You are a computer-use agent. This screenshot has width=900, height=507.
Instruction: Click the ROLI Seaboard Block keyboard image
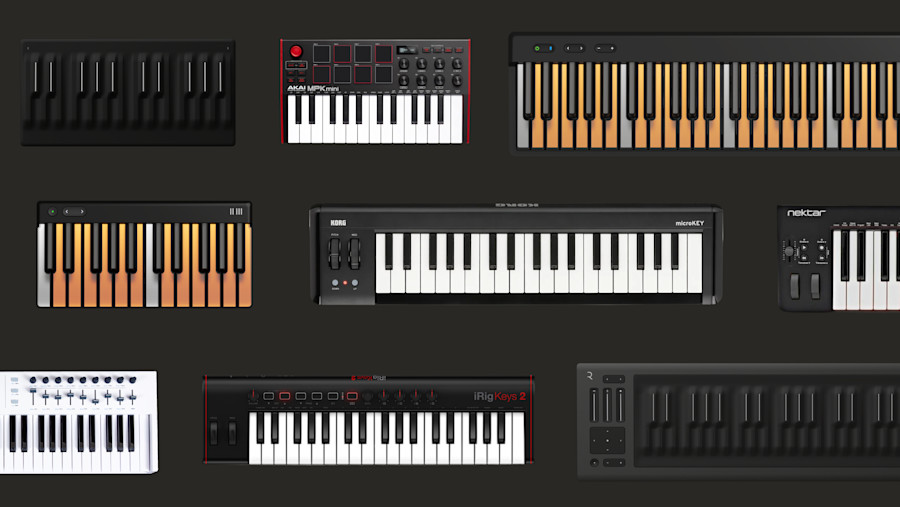pyautogui.click(x=128, y=92)
